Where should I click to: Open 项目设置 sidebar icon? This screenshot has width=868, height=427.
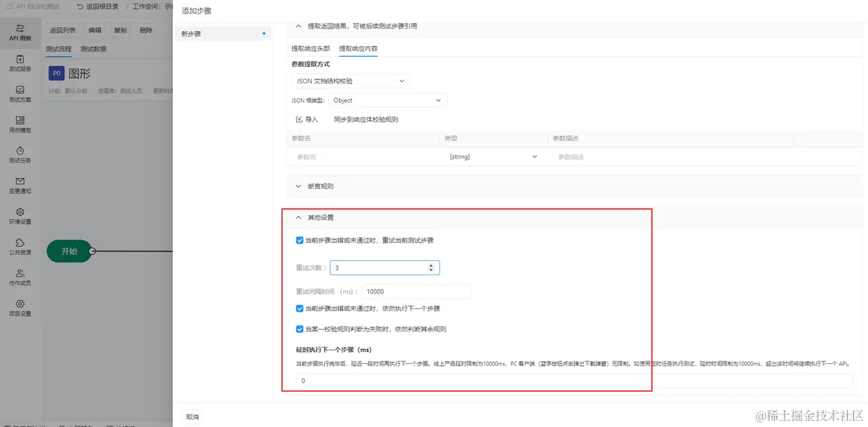20,307
